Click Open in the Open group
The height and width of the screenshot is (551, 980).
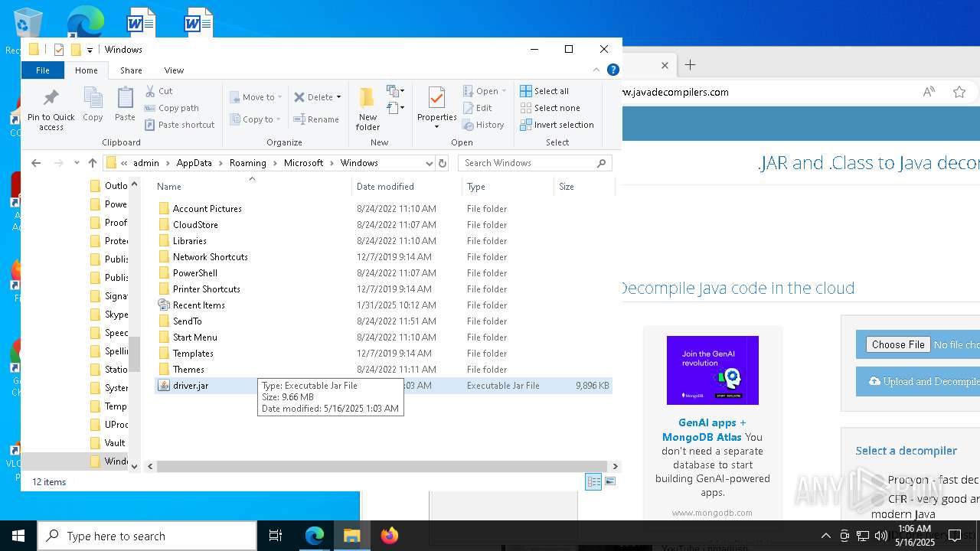coord(485,91)
